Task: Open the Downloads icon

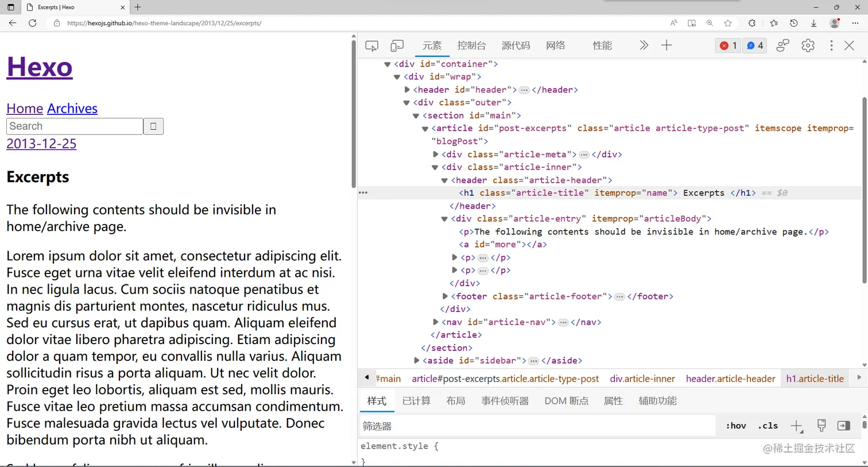Action: click(x=813, y=23)
